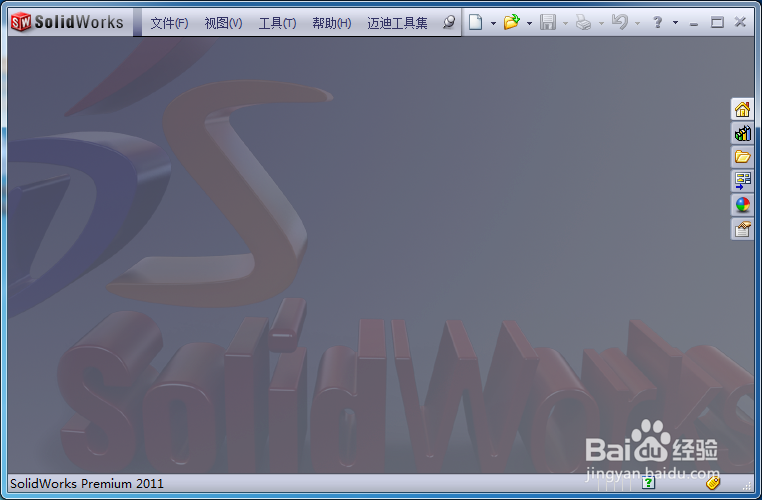762x500 pixels.
Task: Click the yellow tags icon in status bar
Action: coord(712,483)
